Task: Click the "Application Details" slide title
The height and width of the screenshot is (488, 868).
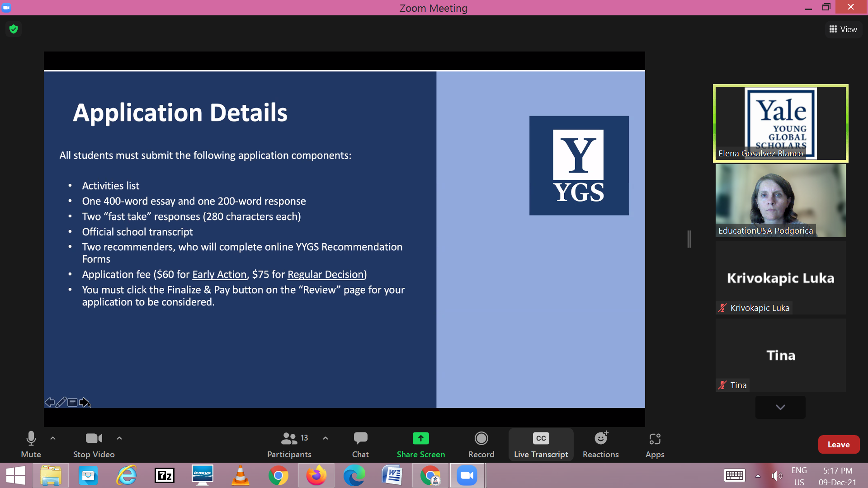Action: click(180, 113)
